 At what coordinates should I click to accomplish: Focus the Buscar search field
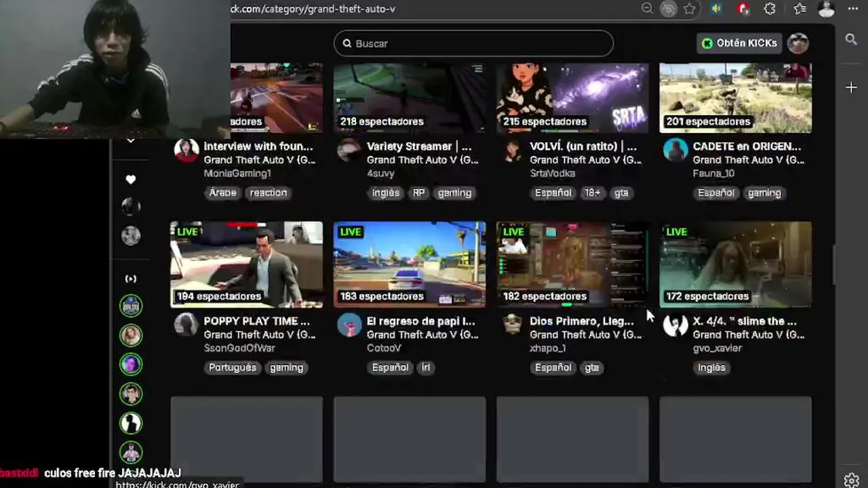click(473, 43)
